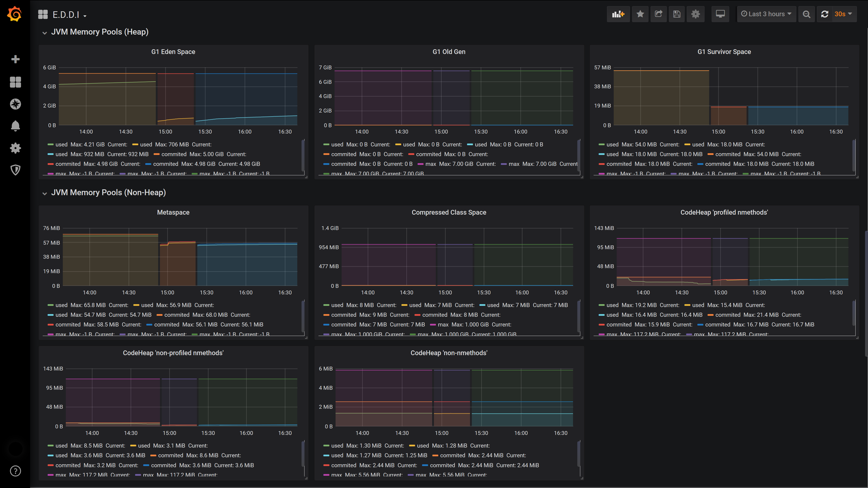Open the 30s refresh interval dropdown
868x488 pixels.
point(844,14)
